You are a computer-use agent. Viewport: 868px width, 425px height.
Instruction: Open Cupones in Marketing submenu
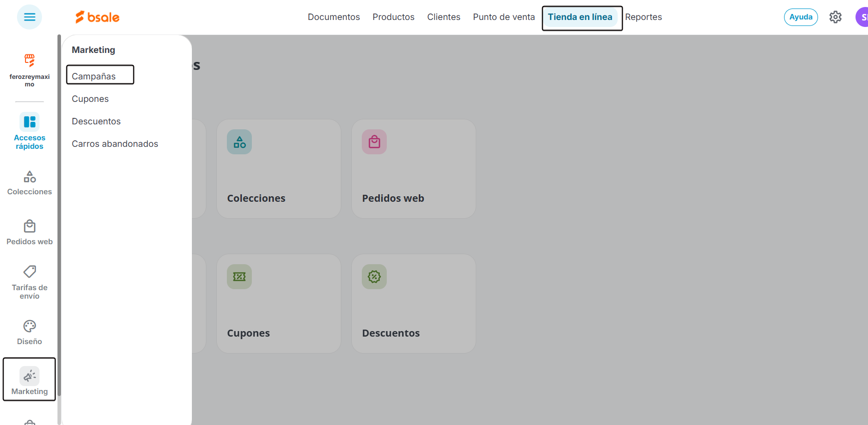point(90,99)
